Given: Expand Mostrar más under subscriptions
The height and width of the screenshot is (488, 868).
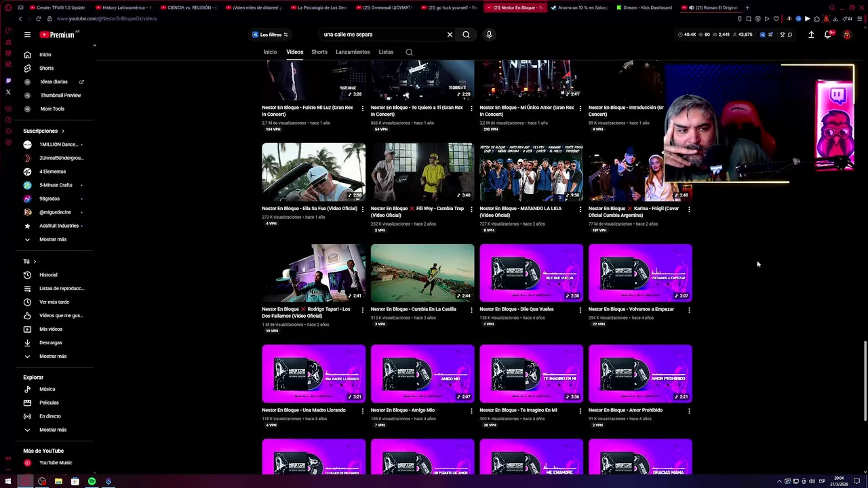Looking at the screenshot, I should pyautogui.click(x=54, y=239).
